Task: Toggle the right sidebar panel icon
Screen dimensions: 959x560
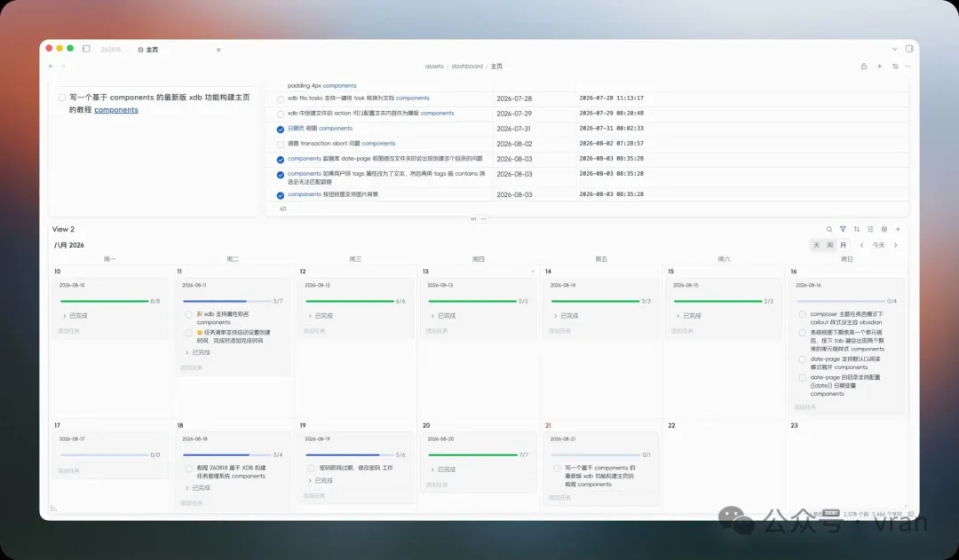Action: pos(909,49)
